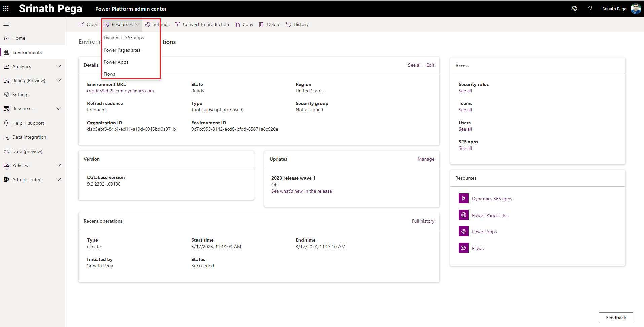Screen dimensions: 644x327
Task: Open the app launcher waffle icon
Action: [x=6, y=9]
